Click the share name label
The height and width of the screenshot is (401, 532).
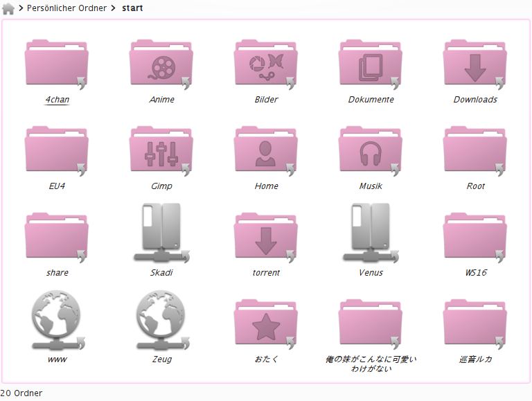click(57, 272)
